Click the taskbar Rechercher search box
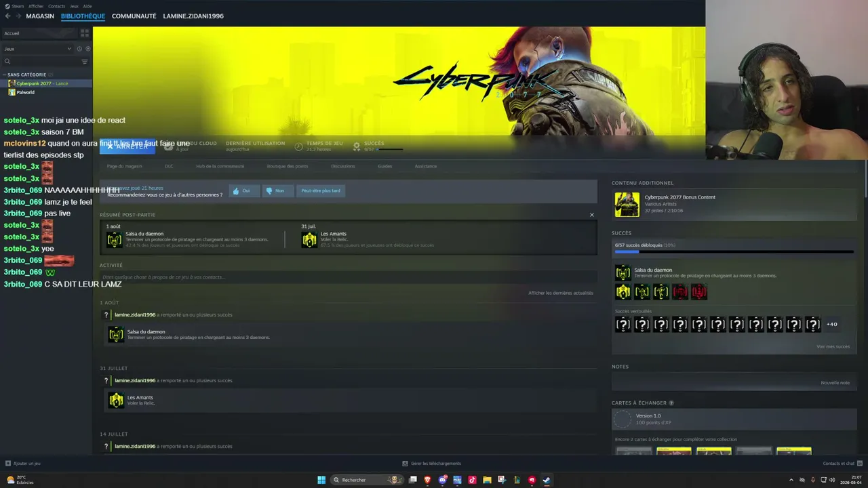The height and width of the screenshot is (488, 868). point(366,480)
